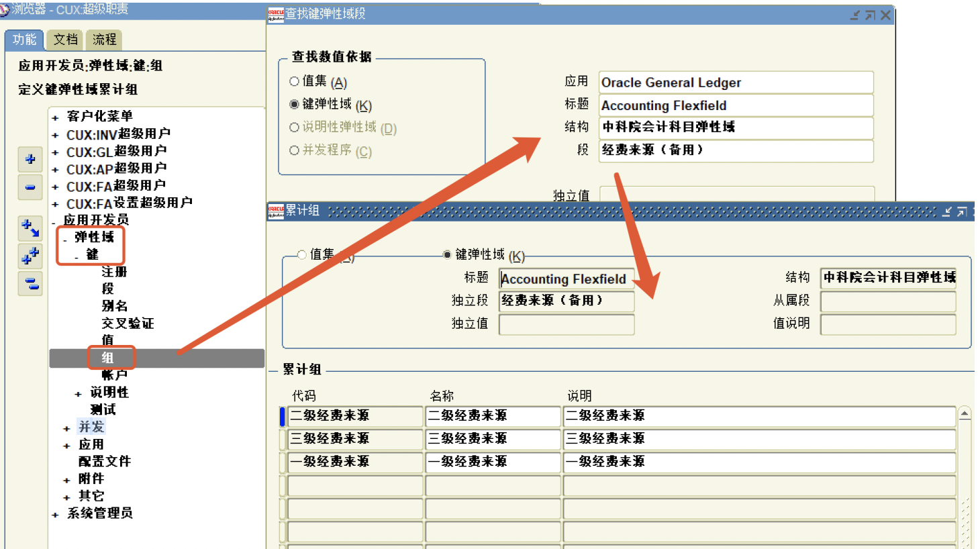Switch to the 文档 tab
This screenshot has height=549, width=980.
coord(65,40)
